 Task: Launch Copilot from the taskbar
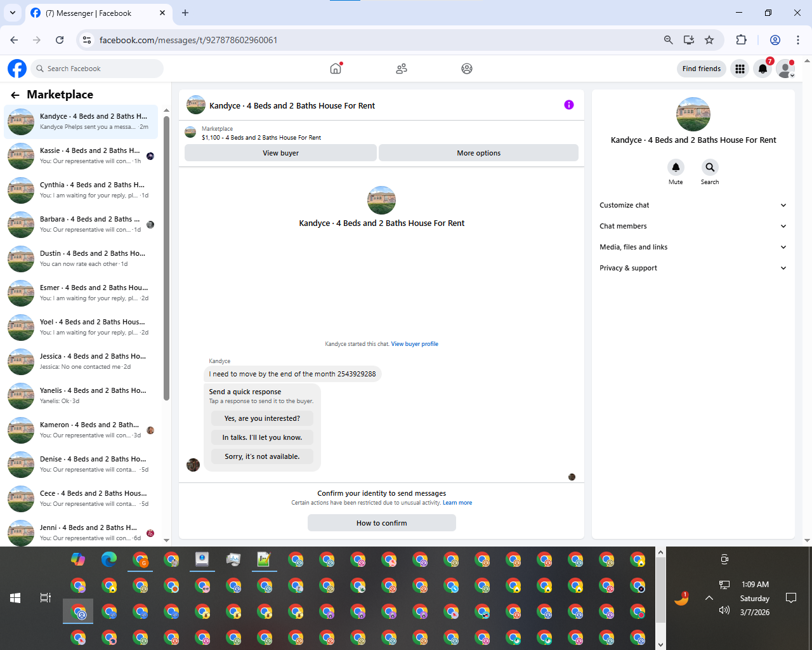coord(78,559)
